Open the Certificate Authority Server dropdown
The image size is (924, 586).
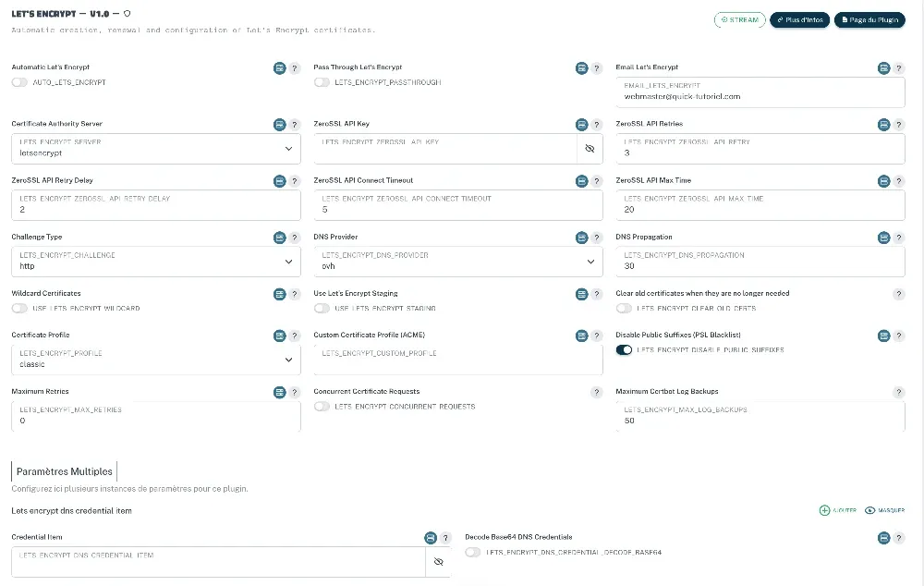156,149
